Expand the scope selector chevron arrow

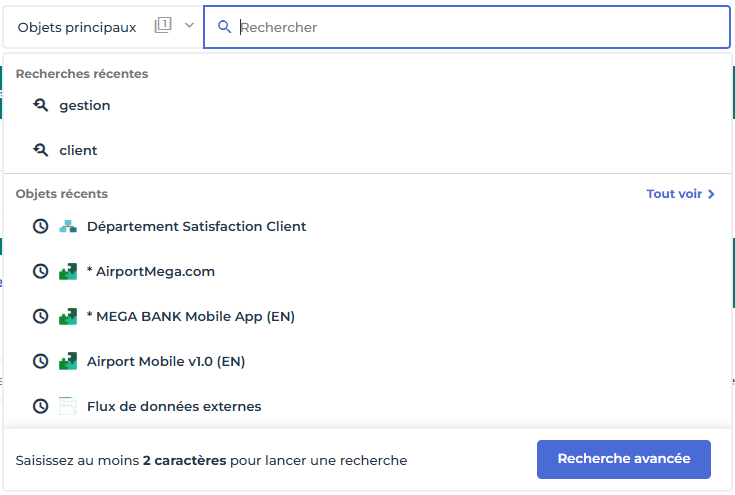189,26
